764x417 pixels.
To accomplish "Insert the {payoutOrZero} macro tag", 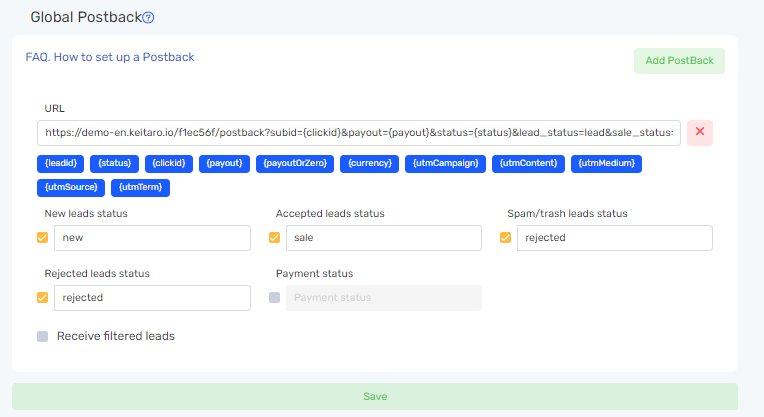I will (x=295, y=164).
